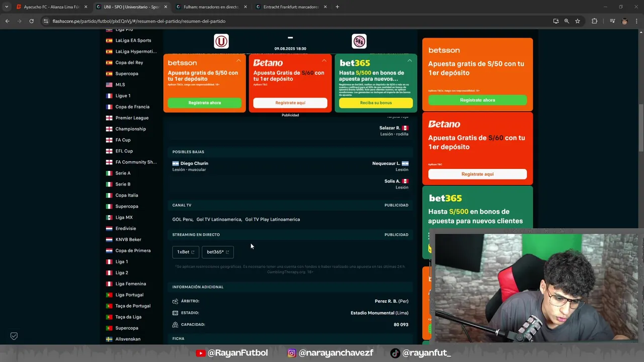Bookmark this page with the star icon

578,21
